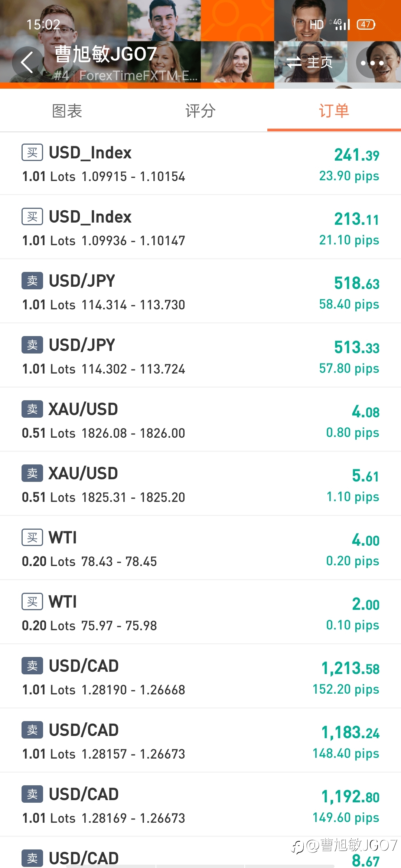
Task: Open XAU/USD order 1825.31 - 1825.20
Action: [200, 484]
